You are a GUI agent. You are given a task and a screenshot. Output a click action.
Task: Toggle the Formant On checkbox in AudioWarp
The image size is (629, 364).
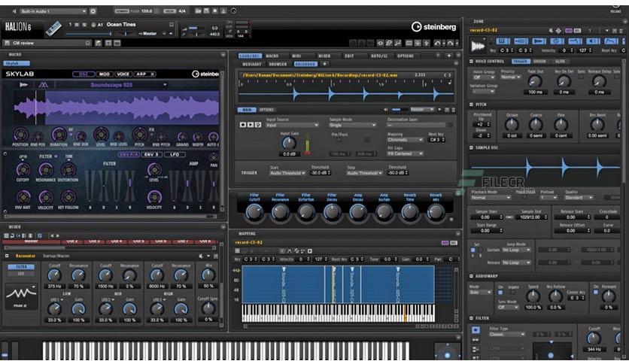click(x=595, y=293)
